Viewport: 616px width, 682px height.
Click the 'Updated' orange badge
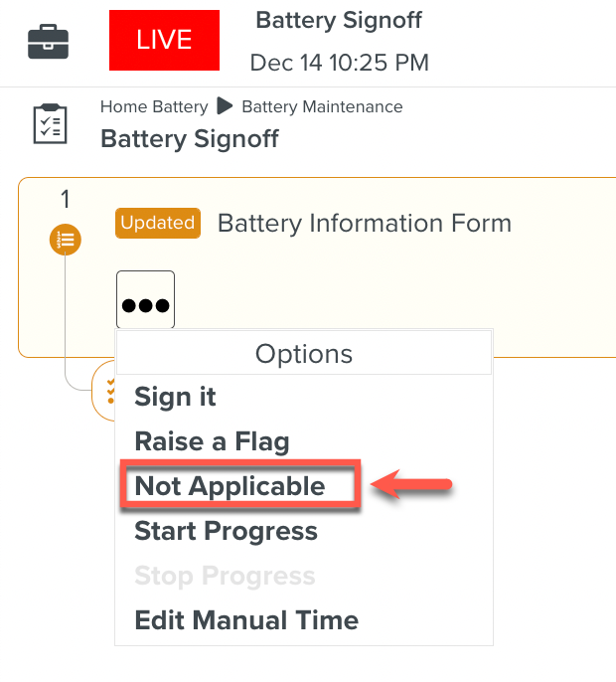tap(158, 223)
